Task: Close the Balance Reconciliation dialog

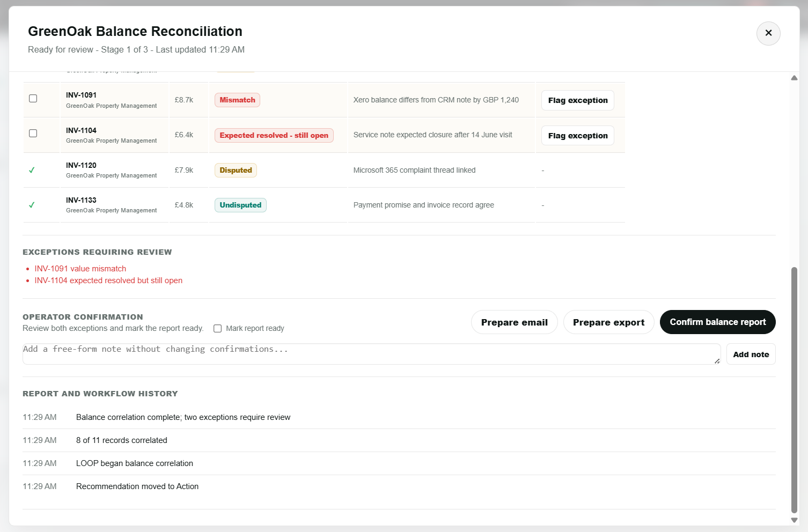Action: tap(768, 33)
